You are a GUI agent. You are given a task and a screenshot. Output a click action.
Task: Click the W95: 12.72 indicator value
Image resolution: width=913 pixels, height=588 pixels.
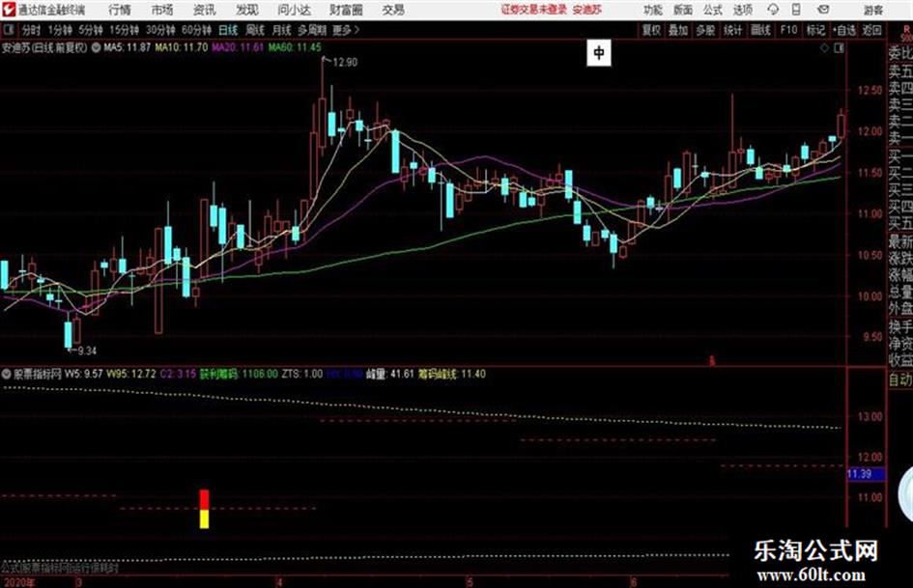click(131, 374)
